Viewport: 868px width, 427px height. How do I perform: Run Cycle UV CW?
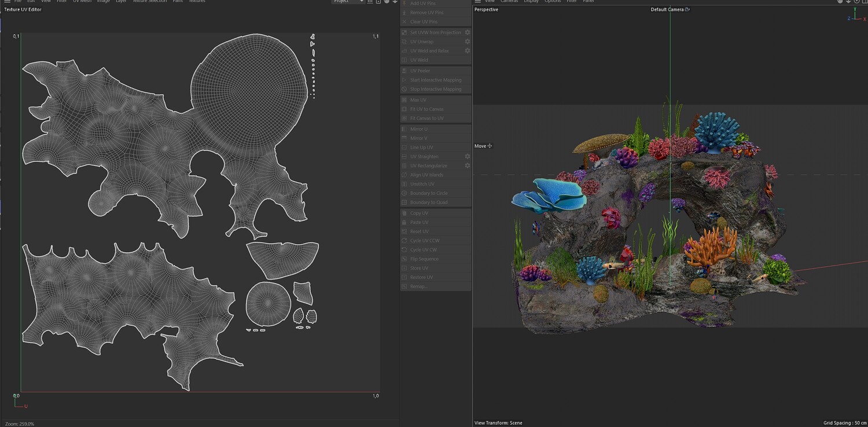pos(436,250)
